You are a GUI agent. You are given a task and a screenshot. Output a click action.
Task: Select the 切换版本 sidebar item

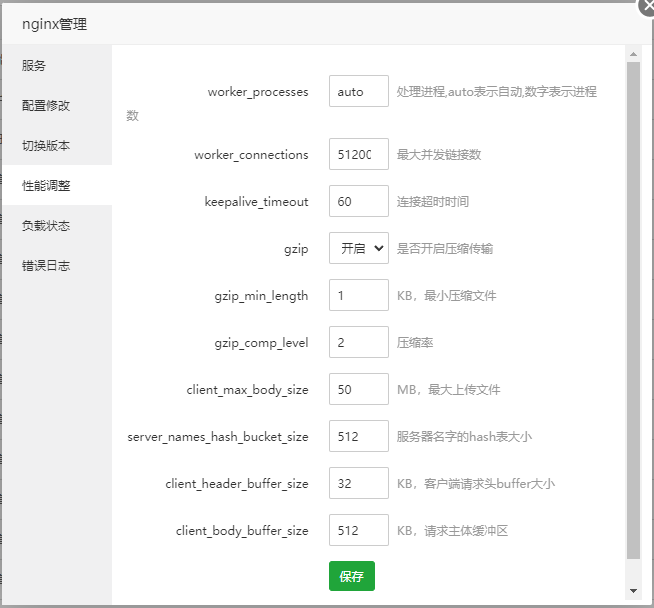[46, 145]
